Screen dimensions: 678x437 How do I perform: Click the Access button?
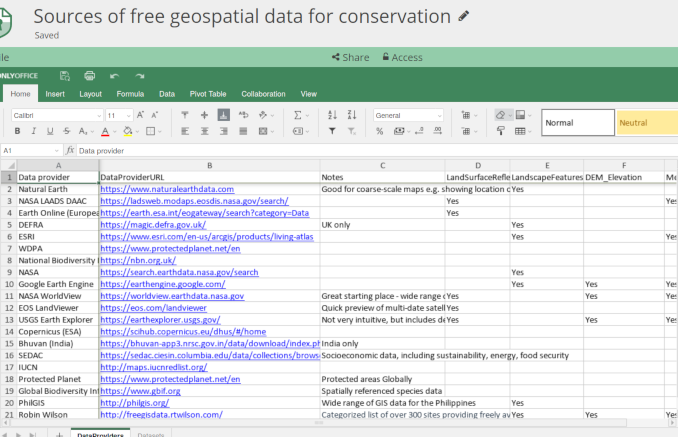coord(402,57)
